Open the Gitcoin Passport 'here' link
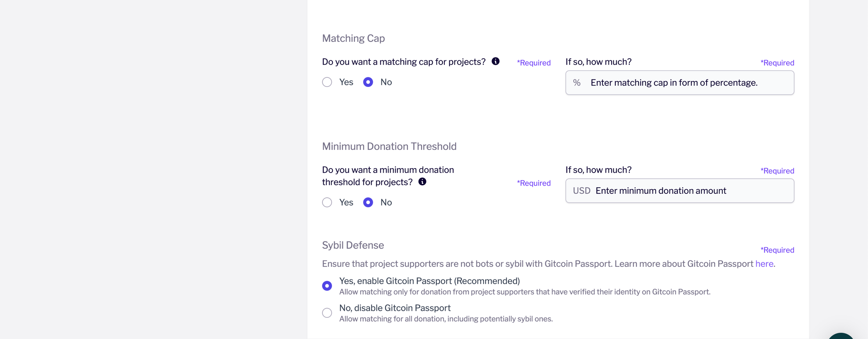Screen dimensions: 868x339 point(764,264)
